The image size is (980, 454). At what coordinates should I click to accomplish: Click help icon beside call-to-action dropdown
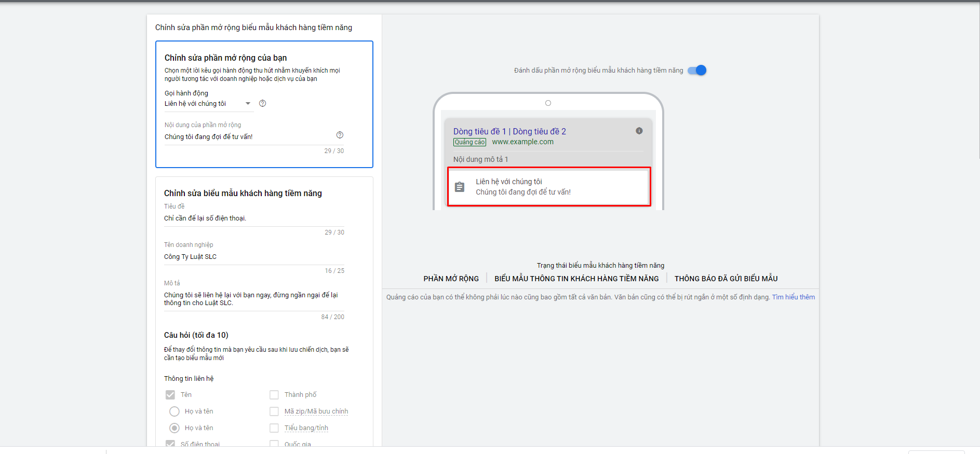[263, 103]
